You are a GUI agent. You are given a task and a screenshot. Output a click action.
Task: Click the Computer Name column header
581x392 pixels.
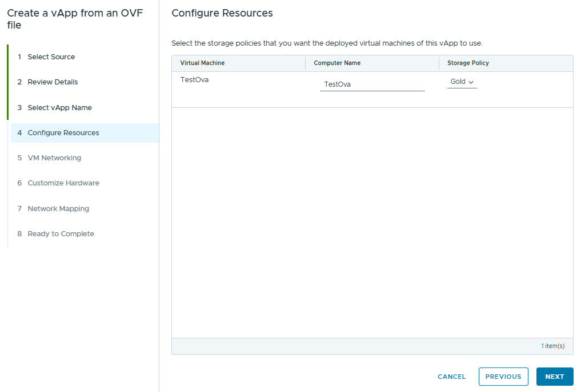(337, 63)
